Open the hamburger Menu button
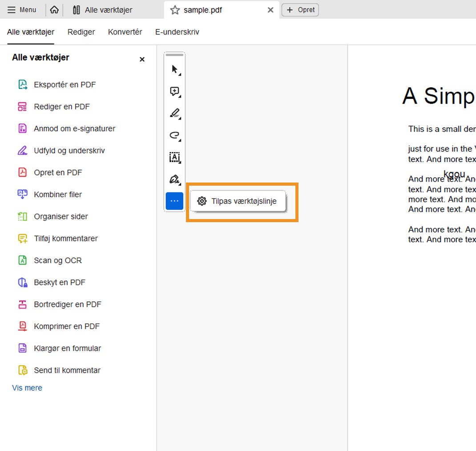This screenshot has width=476, height=451. (x=21, y=10)
